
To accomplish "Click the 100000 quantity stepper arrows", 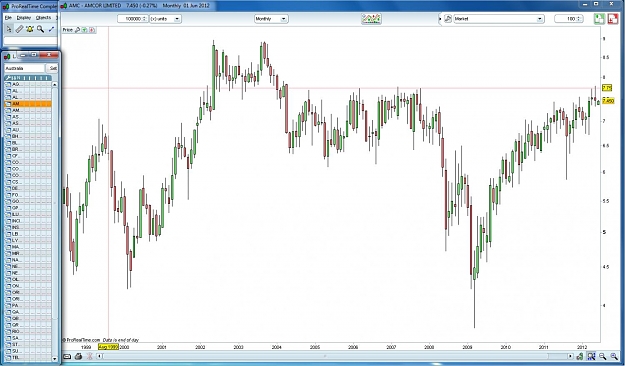I will pyautogui.click(x=144, y=19).
